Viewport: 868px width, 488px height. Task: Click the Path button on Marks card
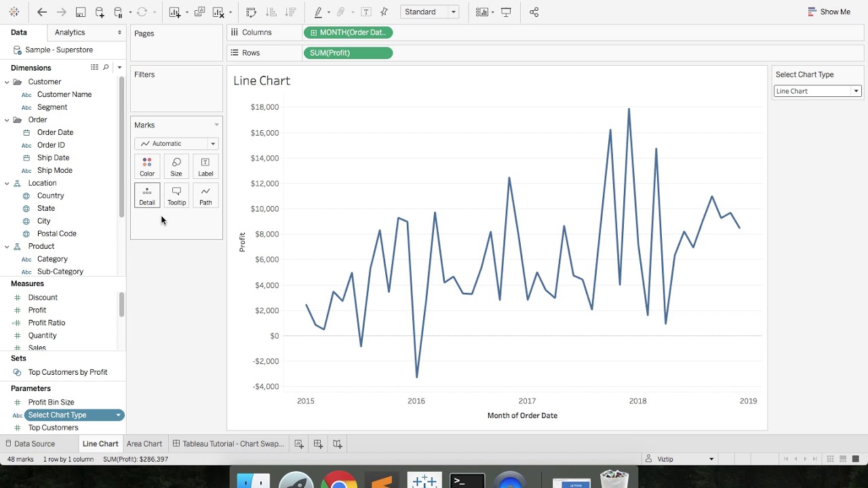[205, 196]
